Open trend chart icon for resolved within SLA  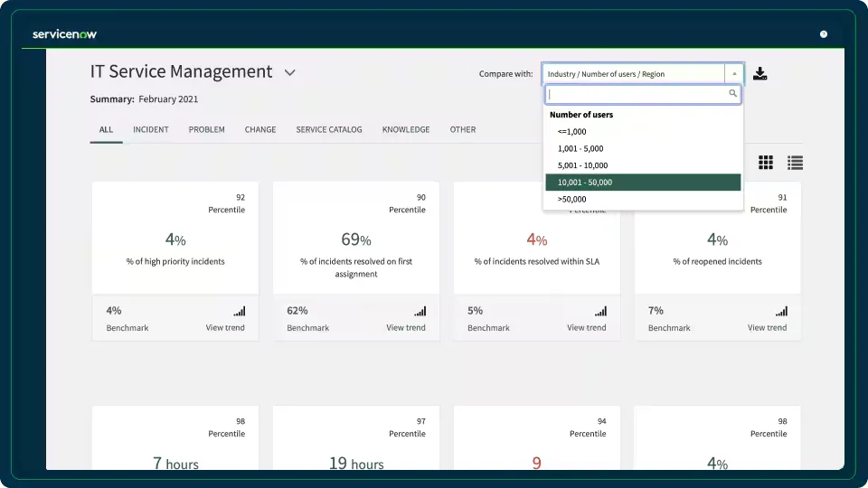pyautogui.click(x=600, y=312)
